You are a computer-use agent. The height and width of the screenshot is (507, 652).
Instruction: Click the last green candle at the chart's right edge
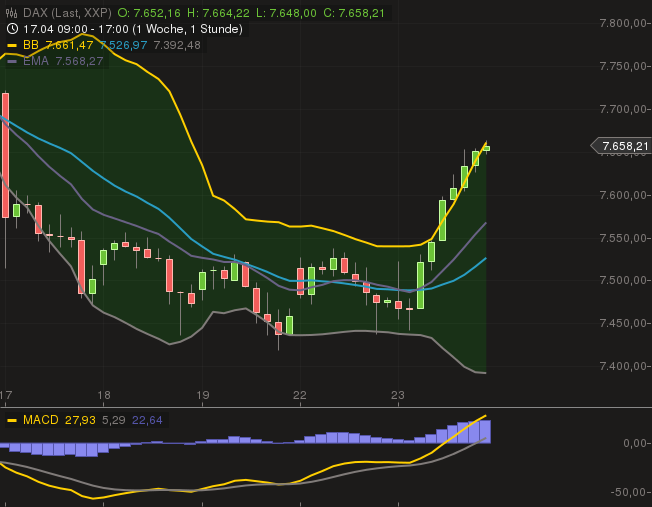pos(486,148)
